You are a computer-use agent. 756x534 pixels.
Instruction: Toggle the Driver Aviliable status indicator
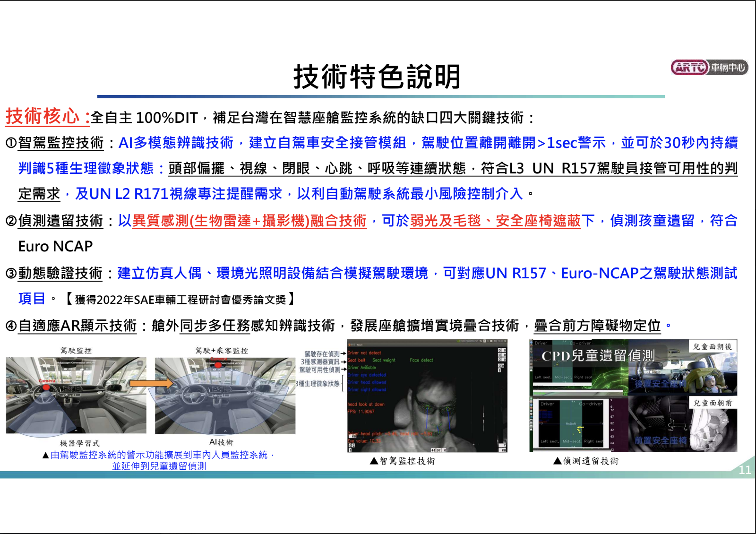[x=361, y=368]
